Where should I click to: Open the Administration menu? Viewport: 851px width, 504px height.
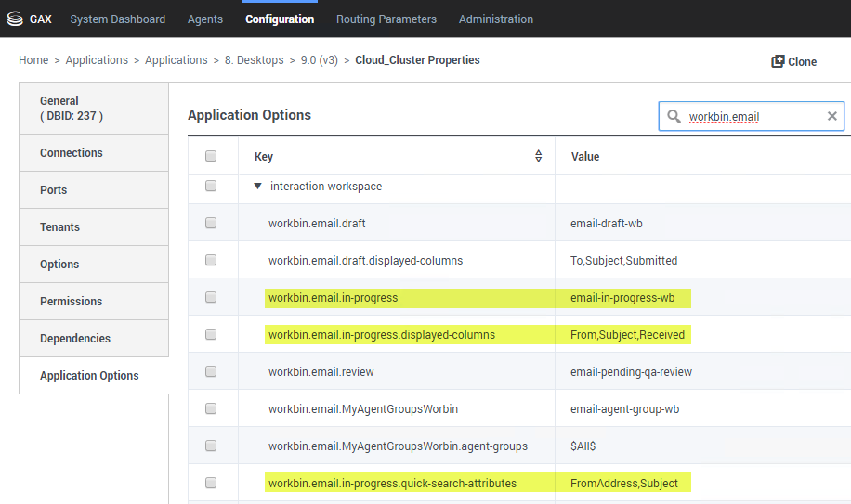point(496,19)
